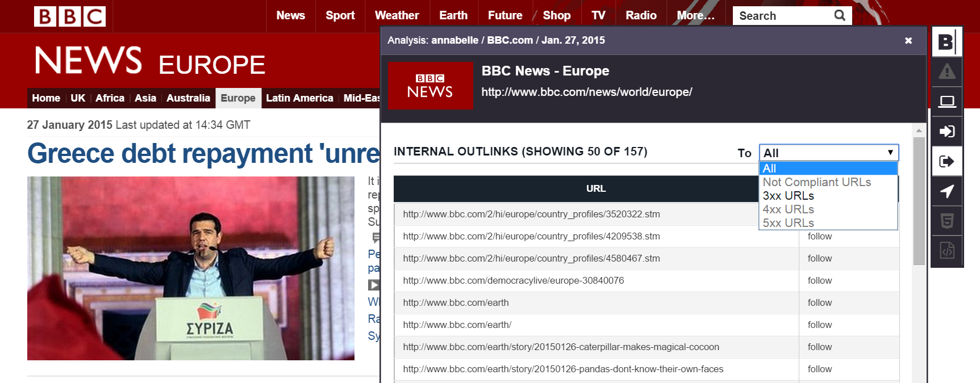Click BBC.com in the analysis breadcrumb
980x383 pixels.
(x=510, y=40)
